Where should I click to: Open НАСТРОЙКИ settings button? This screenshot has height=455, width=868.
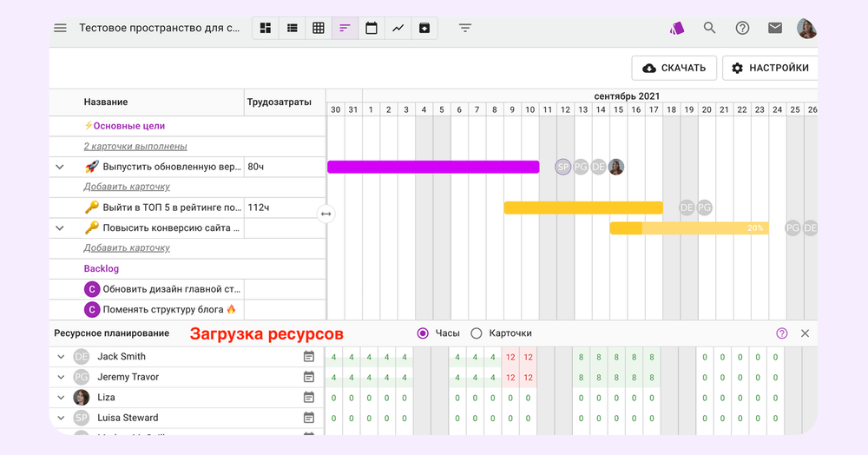tap(770, 68)
